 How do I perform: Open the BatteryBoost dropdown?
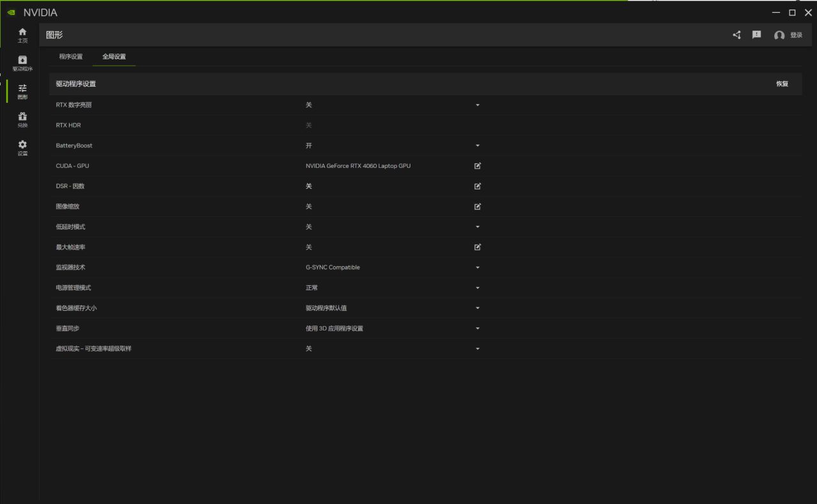click(477, 145)
